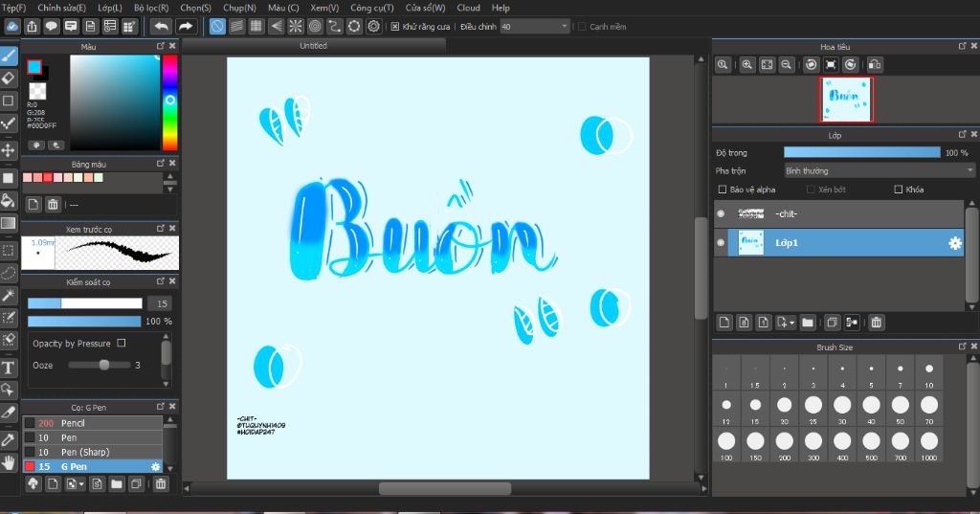
Task: Select the Text tool
Action: 8,368
